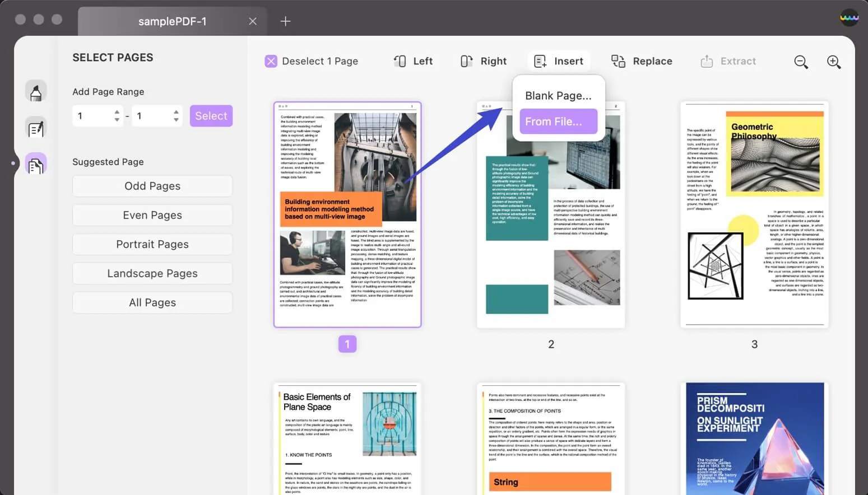Select Odd Pages suggestion

point(152,186)
